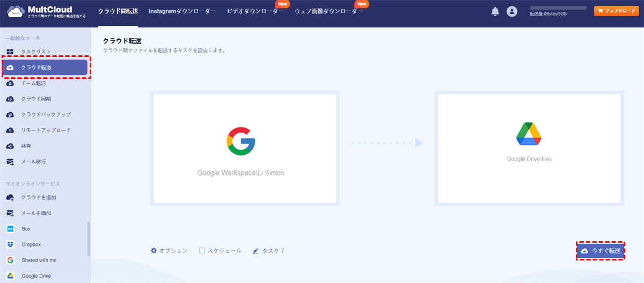The image size is (644, 283).
Task: Click the sidebar vertical scrollbar
Action: coord(89,239)
